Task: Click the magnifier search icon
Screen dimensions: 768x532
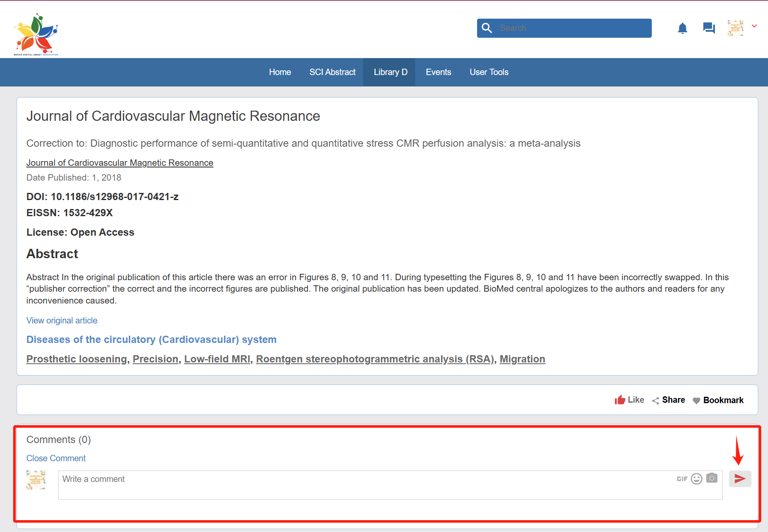Action: [487, 28]
